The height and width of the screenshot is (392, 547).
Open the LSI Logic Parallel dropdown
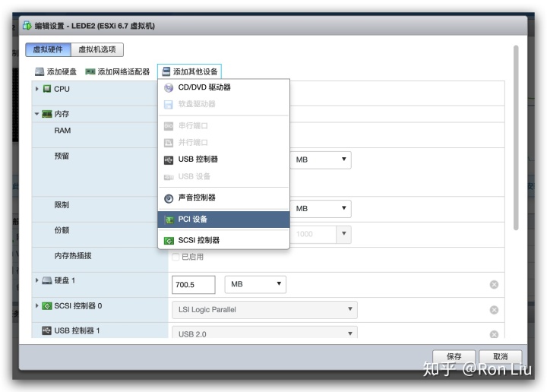click(x=264, y=310)
